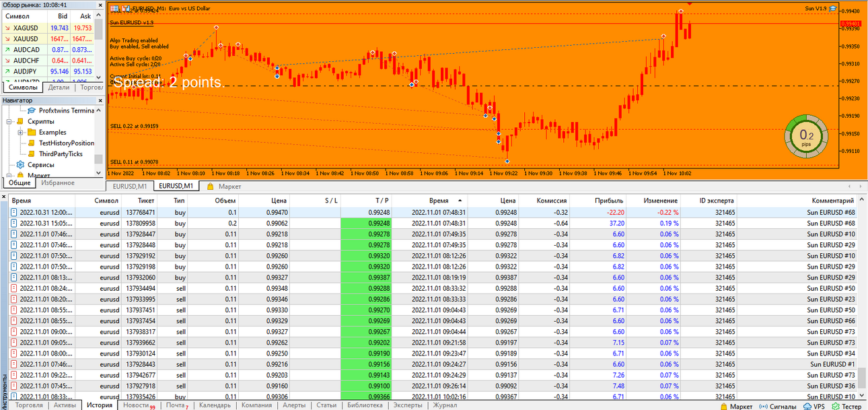Viewport: 868px width, 410px height.
Task: Open VPS from the status bar
Action: [813, 406]
